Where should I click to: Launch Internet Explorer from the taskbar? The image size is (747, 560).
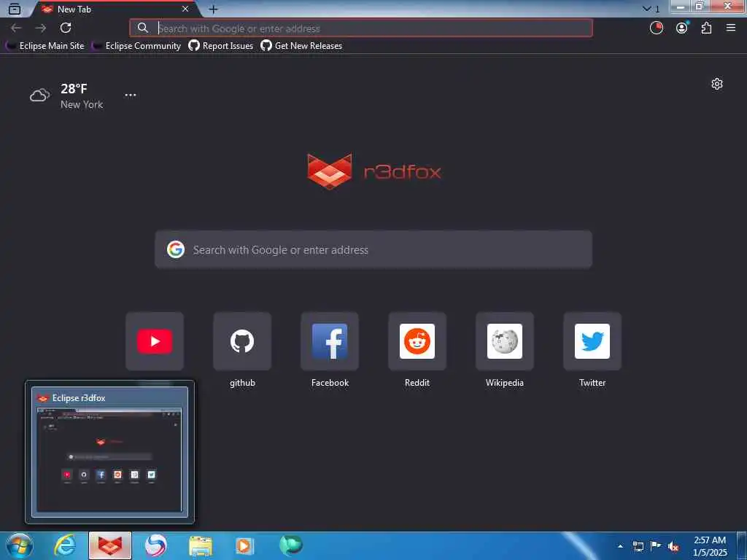coord(65,545)
